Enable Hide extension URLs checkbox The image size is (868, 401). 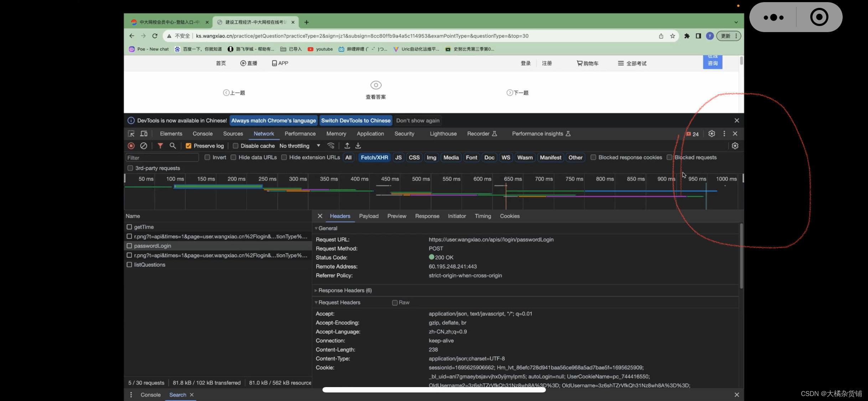tap(284, 157)
